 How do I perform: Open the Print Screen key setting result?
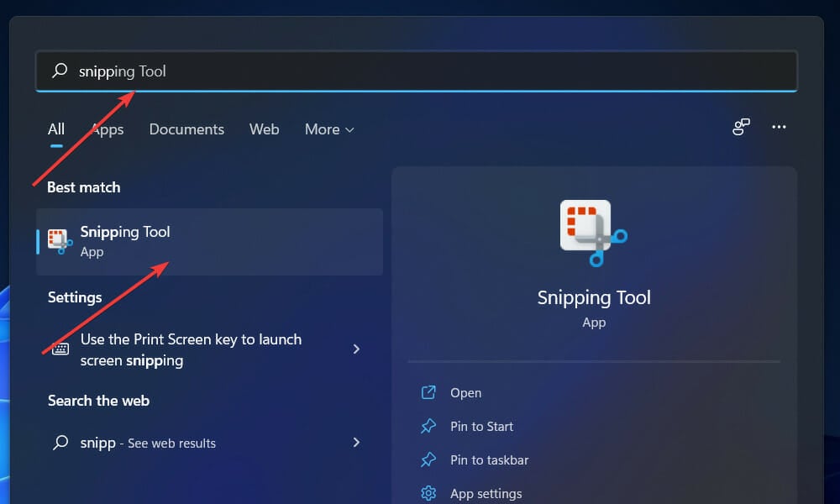(x=209, y=349)
